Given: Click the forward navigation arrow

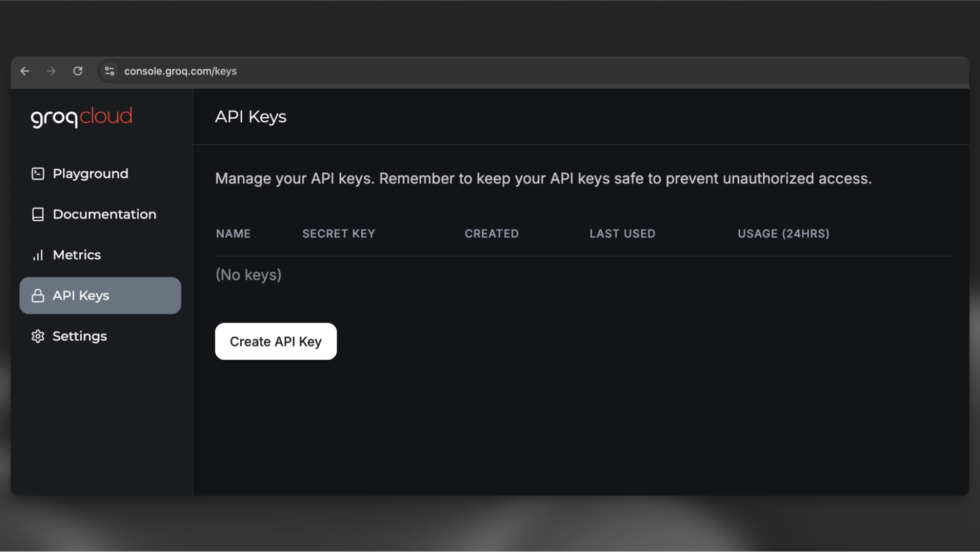Looking at the screenshot, I should click(51, 71).
